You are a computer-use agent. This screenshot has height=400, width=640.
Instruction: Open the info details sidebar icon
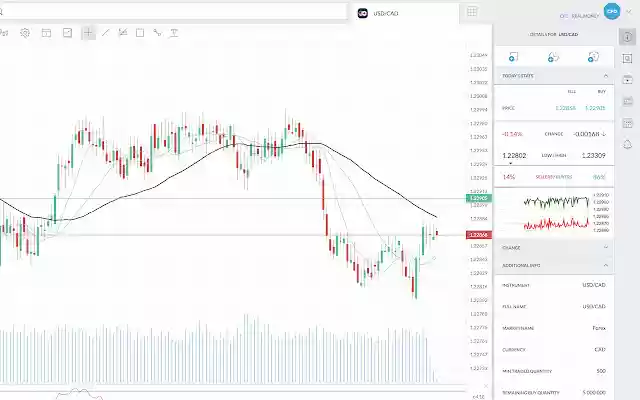[627, 37]
